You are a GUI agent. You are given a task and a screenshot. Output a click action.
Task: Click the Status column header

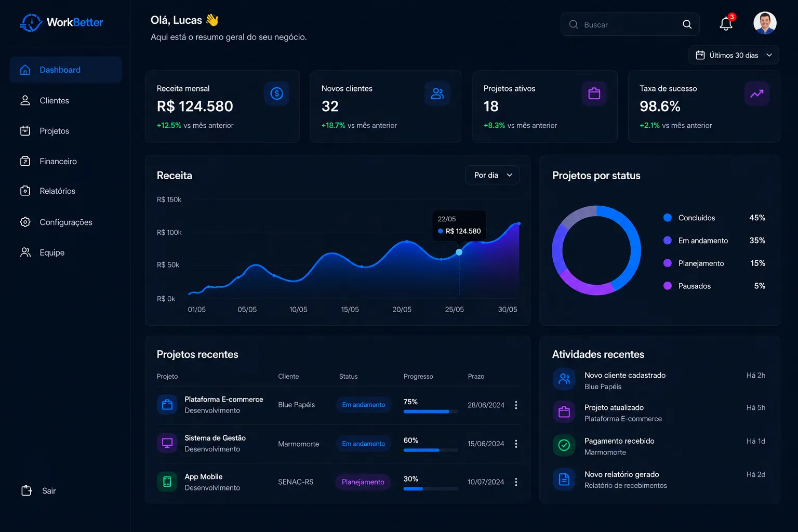(349, 376)
